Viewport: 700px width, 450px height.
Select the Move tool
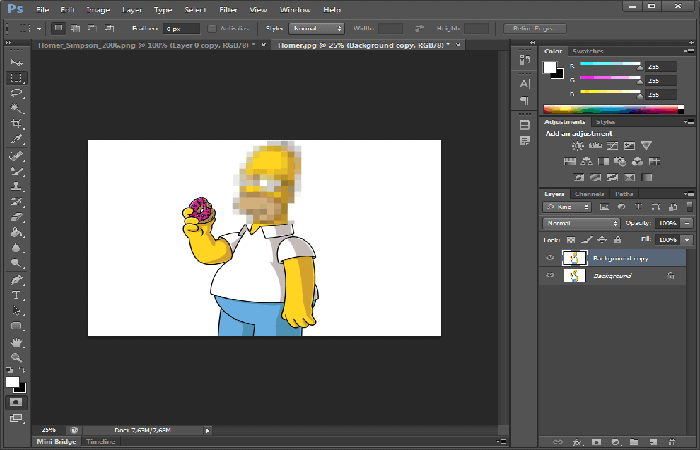17,62
